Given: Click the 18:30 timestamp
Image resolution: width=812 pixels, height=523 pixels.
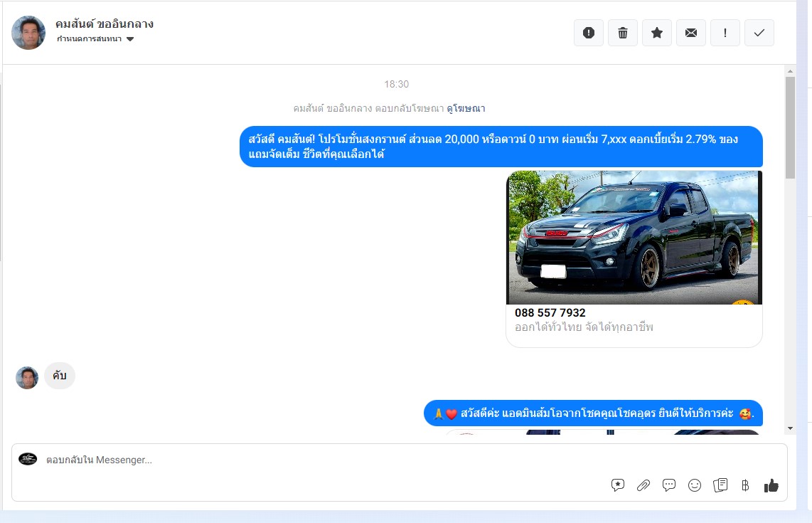Looking at the screenshot, I should pos(397,84).
